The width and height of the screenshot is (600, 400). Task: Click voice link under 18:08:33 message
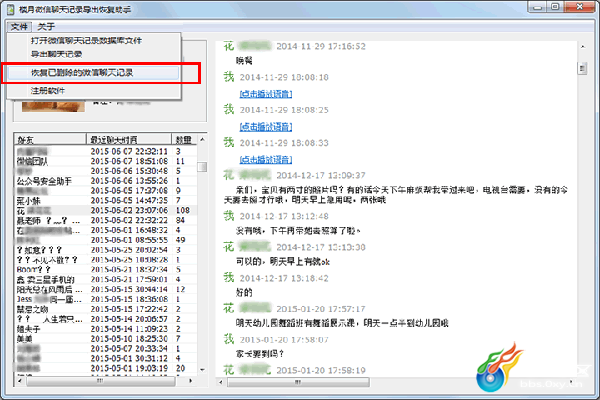[x=266, y=160]
